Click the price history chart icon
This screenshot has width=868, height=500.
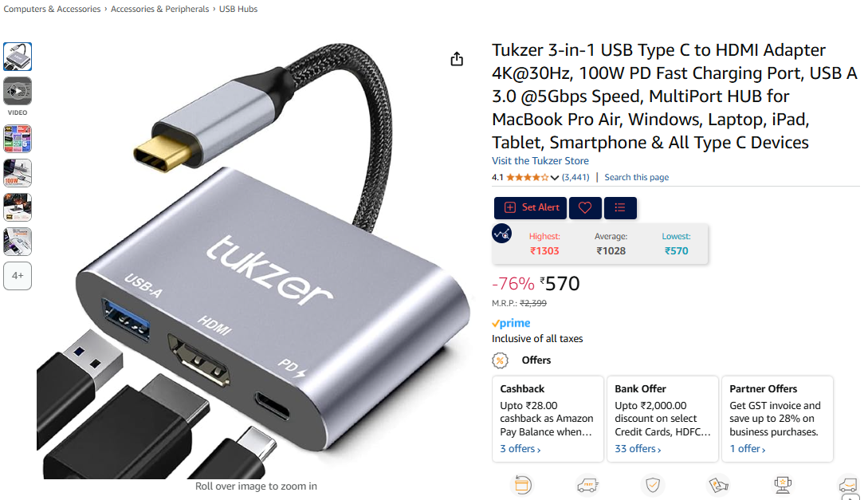(x=501, y=234)
